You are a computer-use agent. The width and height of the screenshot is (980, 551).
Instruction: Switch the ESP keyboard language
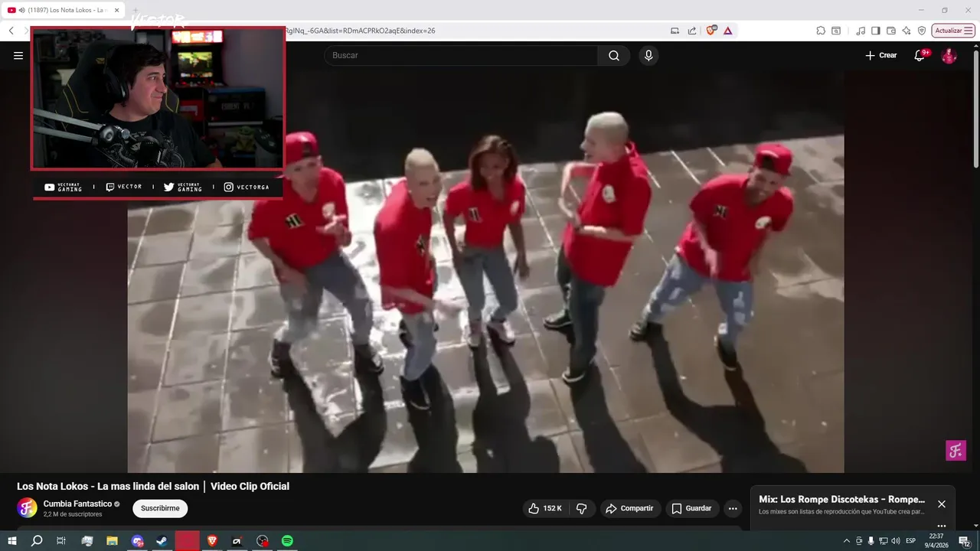coord(911,541)
